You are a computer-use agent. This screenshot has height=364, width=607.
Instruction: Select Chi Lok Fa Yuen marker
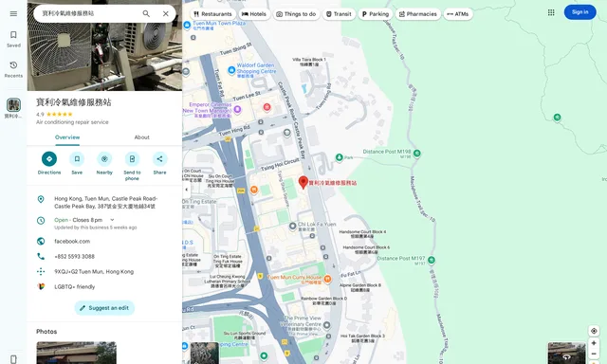point(293,226)
